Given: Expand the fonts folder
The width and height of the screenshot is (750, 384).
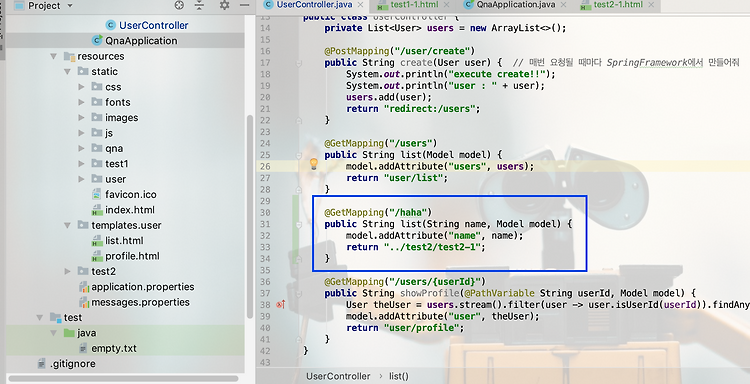Looking at the screenshot, I should click(81, 102).
